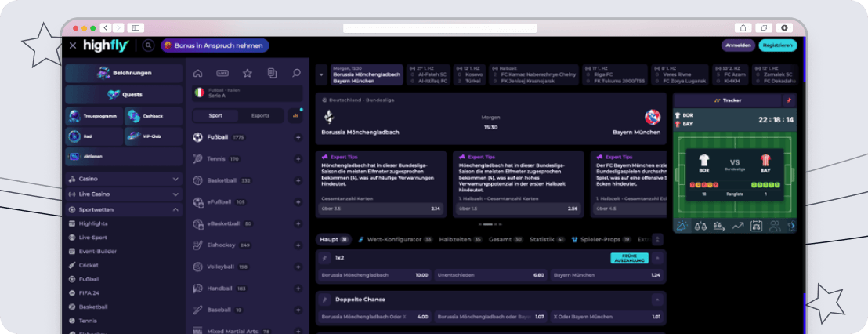Open the VIP-Club tile
The image size is (868, 334).
154,136
